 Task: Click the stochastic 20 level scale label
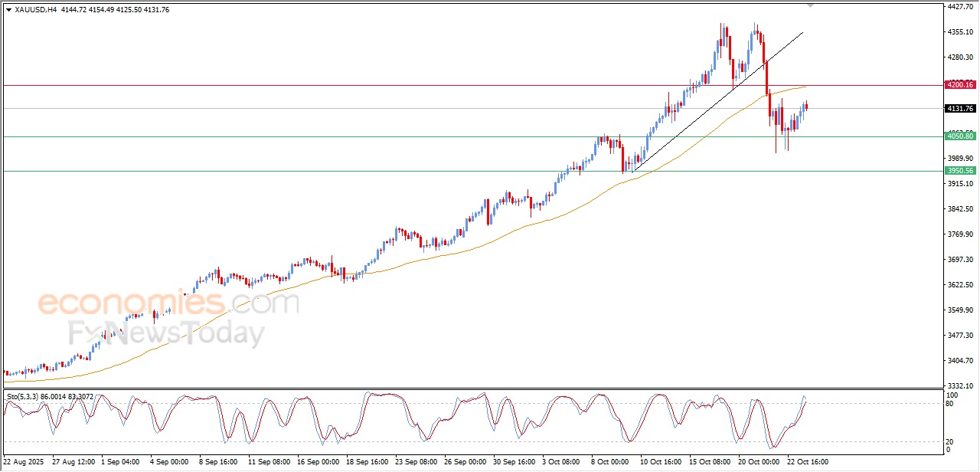951,441
